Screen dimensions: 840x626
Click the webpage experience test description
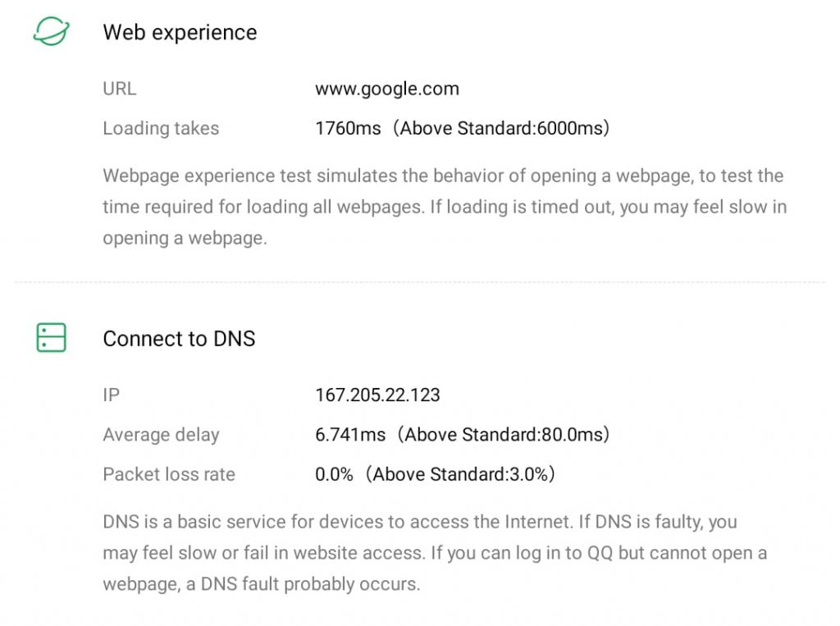[x=443, y=207]
